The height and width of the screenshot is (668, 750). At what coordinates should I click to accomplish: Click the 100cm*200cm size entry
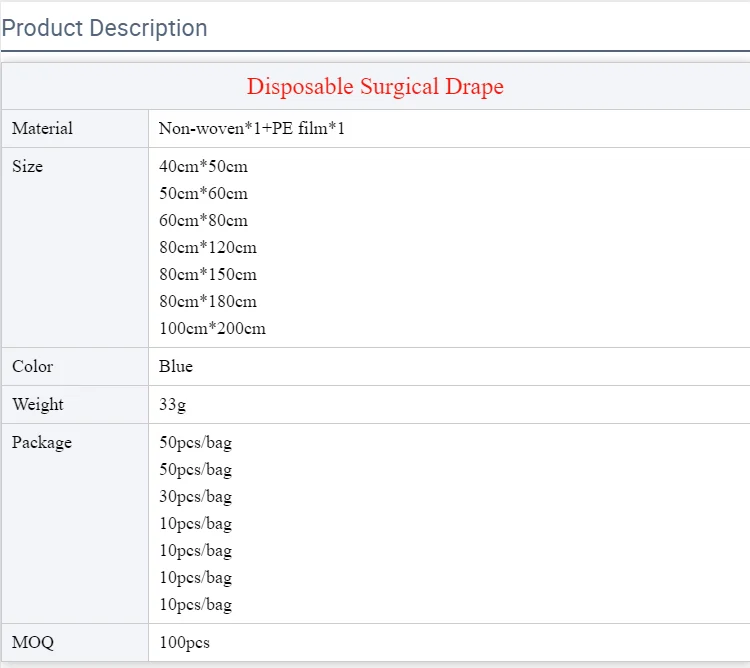[x=212, y=329]
